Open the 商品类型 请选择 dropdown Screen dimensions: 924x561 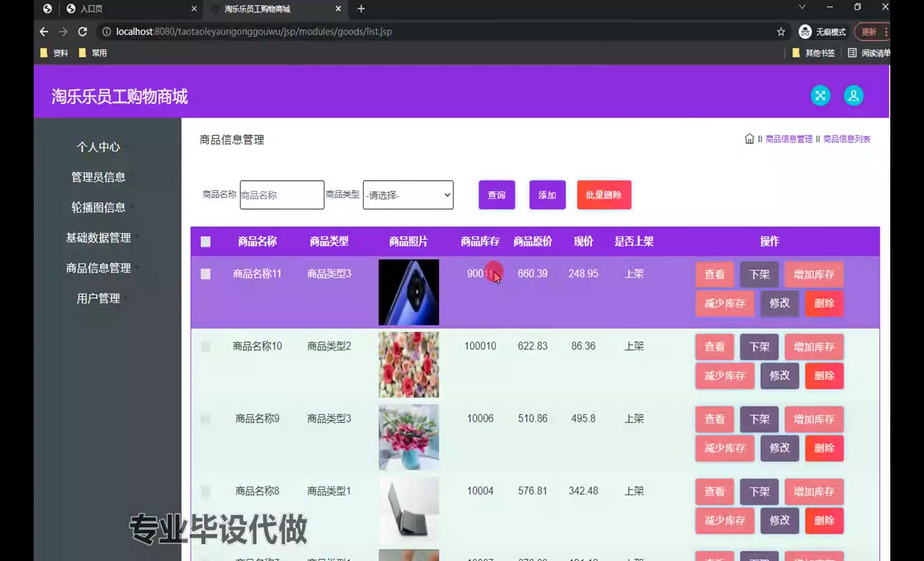coord(408,195)
